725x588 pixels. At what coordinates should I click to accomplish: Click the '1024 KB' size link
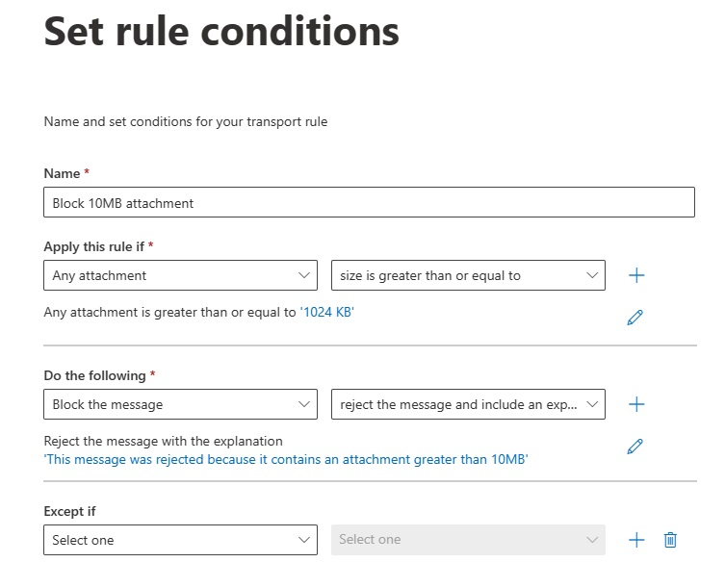pyautogui.click(x=327, y=312)
